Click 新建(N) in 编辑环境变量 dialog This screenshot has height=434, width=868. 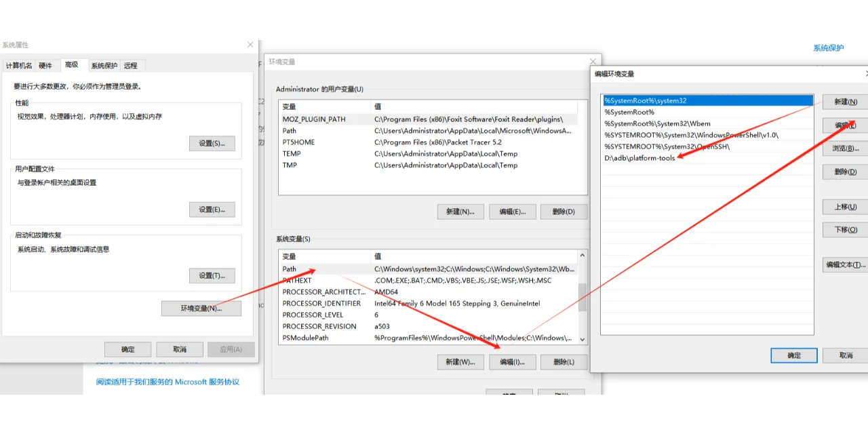845,102
